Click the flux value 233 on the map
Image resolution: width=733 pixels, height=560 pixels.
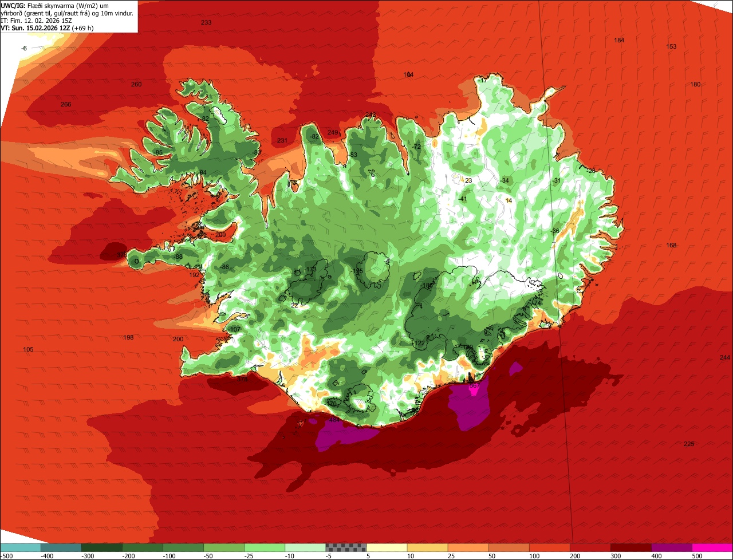tap(206, 22)
